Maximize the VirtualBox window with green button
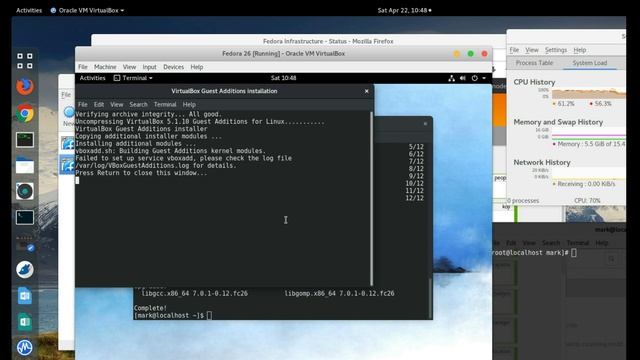This screenshot has width=640, height=360. (471, 53)
